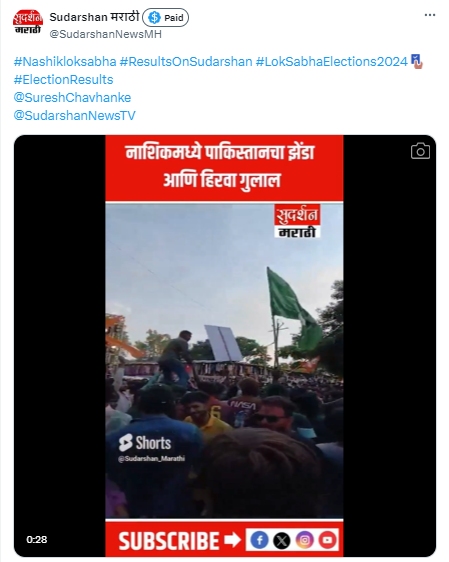The width and height of the screenshot is (449, 562).
Task: Open the #Nashikloksabha hashtag
Action: [x=65, y=62]
